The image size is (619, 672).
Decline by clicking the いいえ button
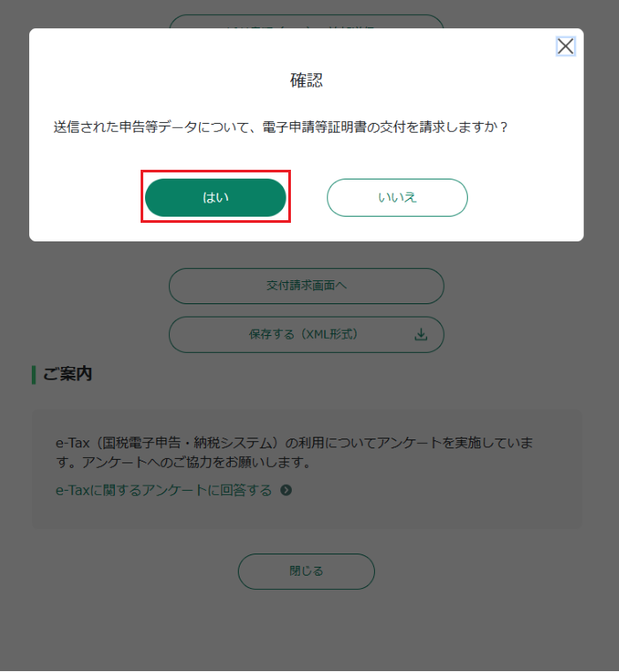(x=397, y=197)
